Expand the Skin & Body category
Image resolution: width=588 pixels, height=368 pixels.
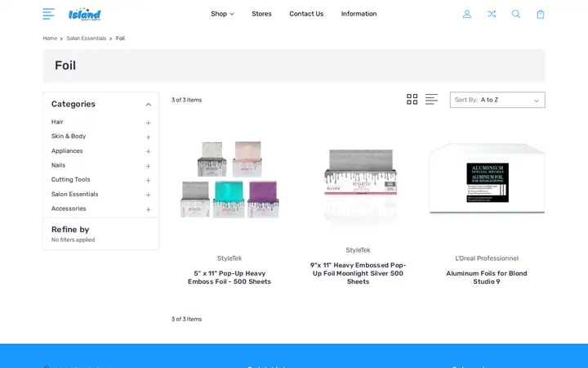click(148, 137)
